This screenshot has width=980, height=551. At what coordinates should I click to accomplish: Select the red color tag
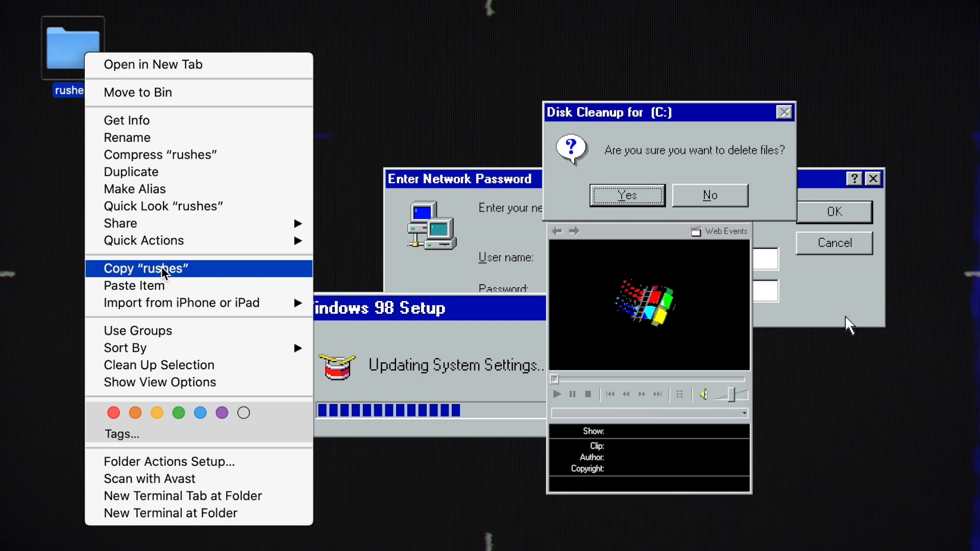[x=113, y=412]
